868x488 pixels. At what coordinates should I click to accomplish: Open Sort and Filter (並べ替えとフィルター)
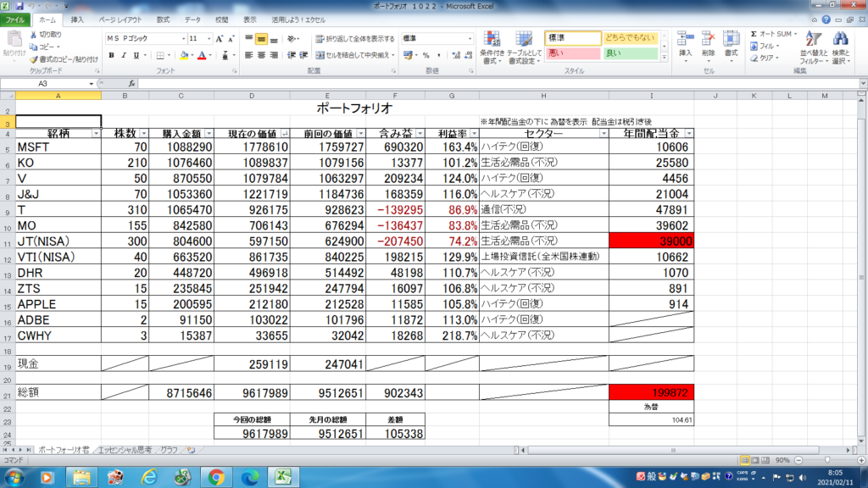coord(813,47)
